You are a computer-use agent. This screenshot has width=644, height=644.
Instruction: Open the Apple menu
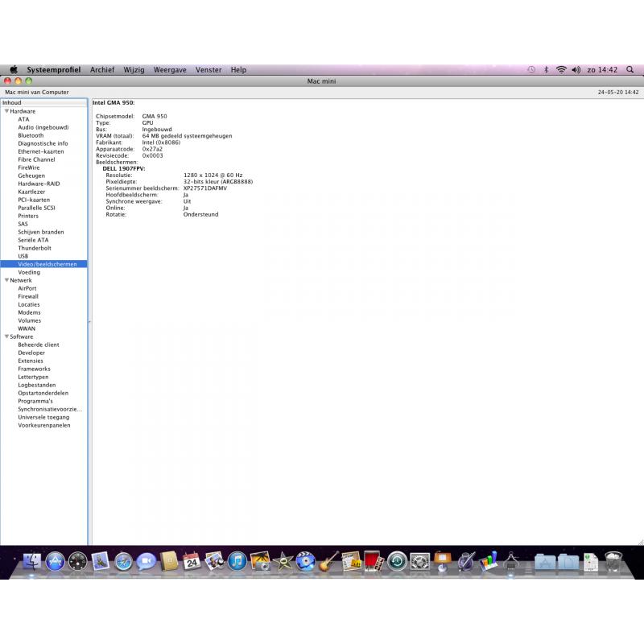click(x=14, y=70)
